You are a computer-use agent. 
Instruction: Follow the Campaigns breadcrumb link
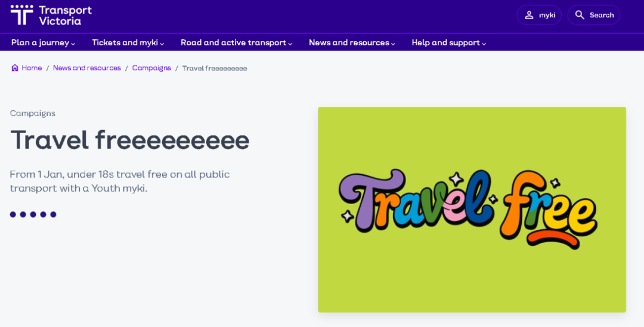(x=151, y=68)
